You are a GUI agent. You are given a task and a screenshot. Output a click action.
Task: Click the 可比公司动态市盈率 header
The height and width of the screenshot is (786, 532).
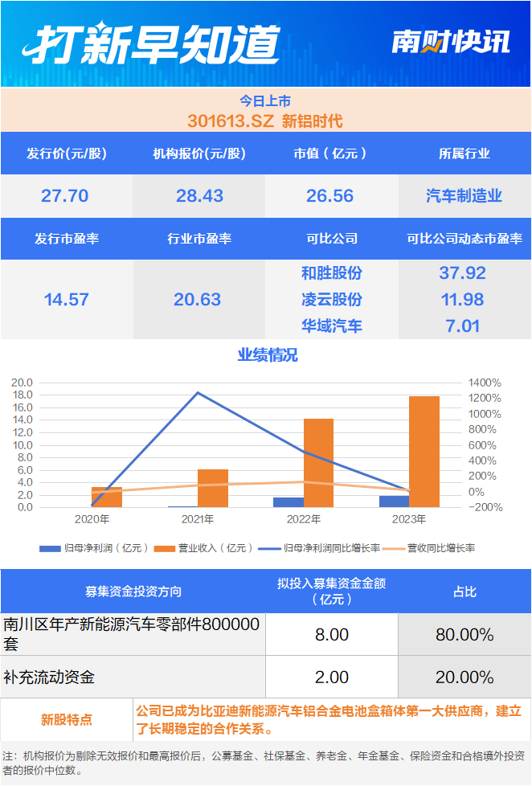pos(464,238)
